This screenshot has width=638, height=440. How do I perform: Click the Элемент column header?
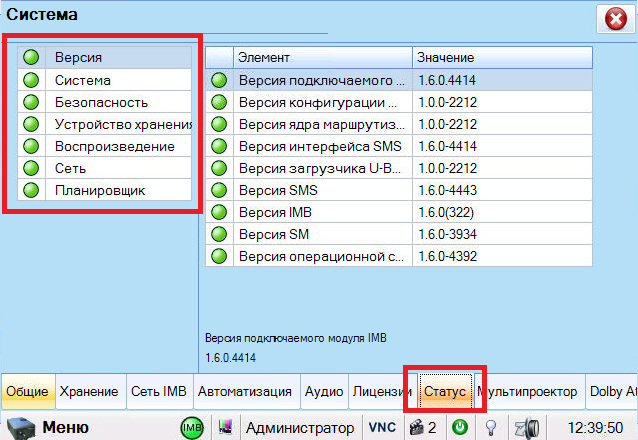[321, 58]
